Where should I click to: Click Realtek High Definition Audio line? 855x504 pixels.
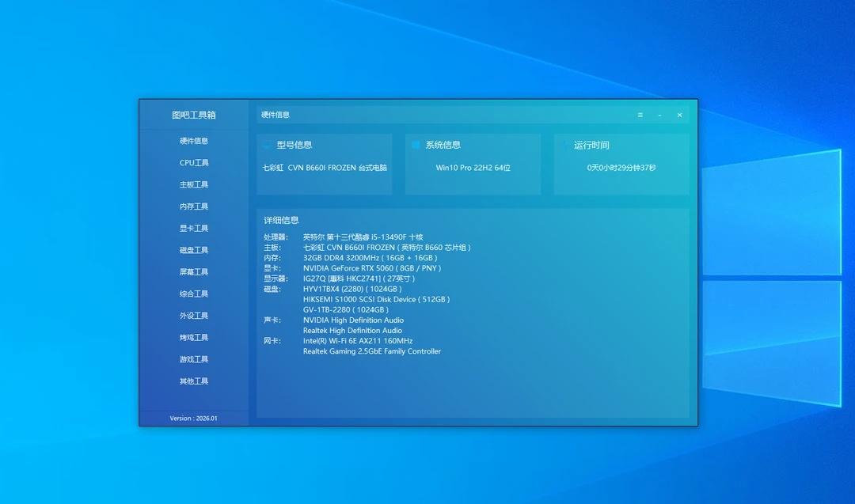[353, 330]
